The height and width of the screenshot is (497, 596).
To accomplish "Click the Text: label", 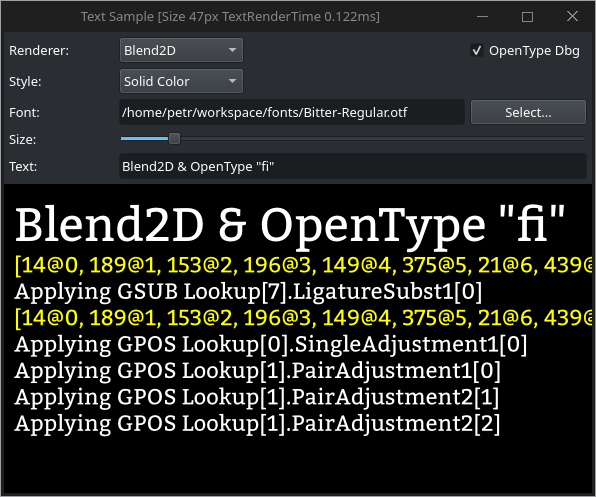I will [23, 166].
